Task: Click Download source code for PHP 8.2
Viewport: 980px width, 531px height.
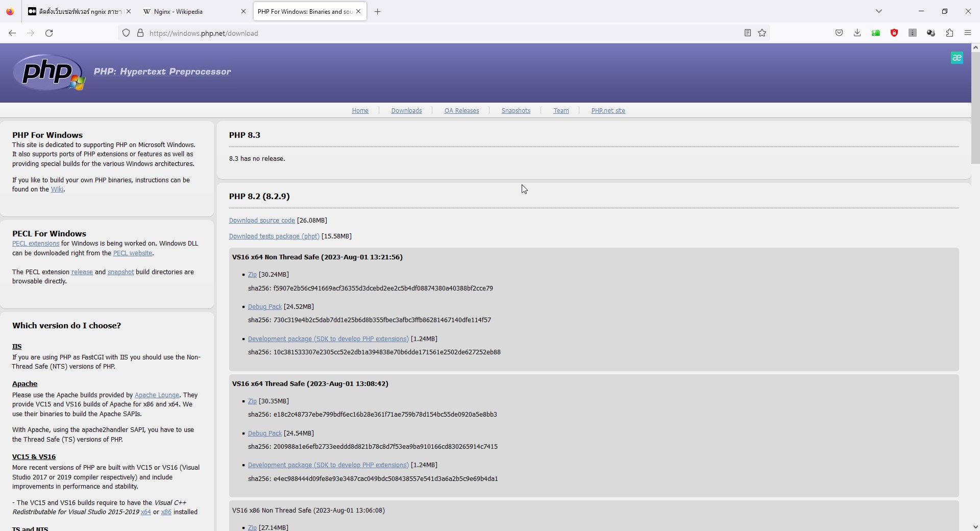Action: click(x=262, y=221)
